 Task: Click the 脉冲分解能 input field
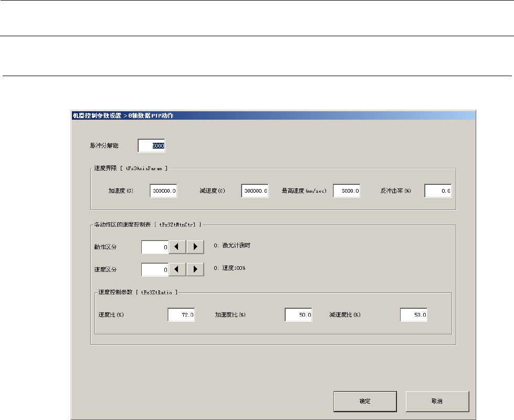pos(152,145)
